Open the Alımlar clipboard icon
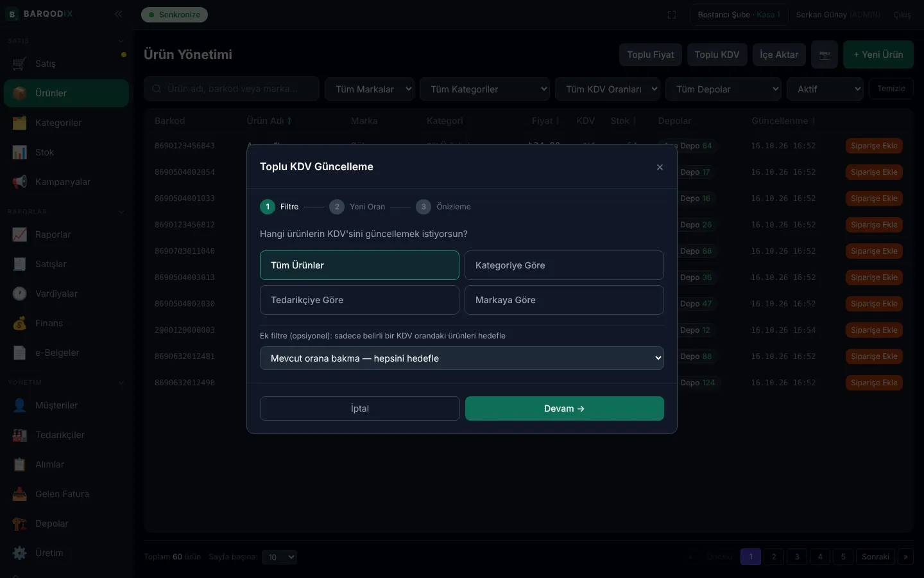Viewport: 924px width, 578px height. (x=20, y=464)
